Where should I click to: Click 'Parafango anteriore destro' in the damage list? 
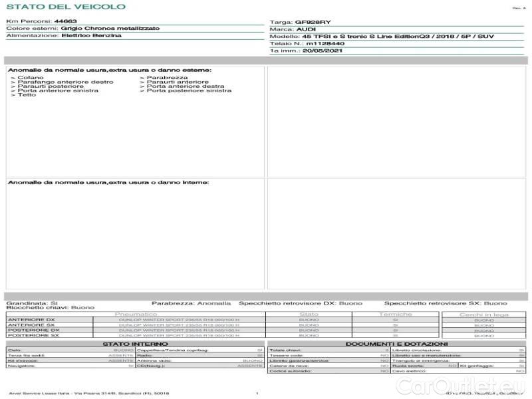pyautogui.click(x=65, y=82)
